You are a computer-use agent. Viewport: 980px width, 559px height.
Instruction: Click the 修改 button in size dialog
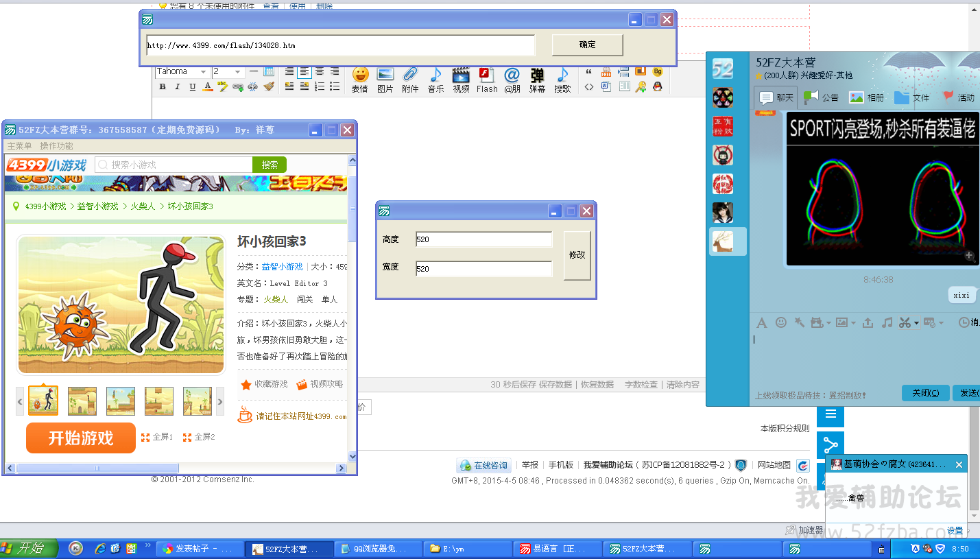coord(577,255)
